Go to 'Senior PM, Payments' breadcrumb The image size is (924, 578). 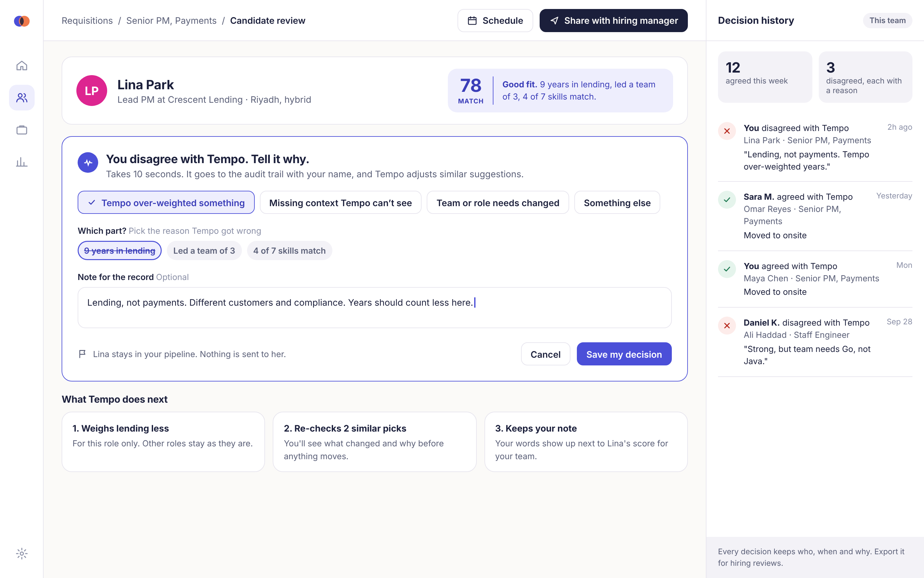pyautogui.click(x=171, y=21)
